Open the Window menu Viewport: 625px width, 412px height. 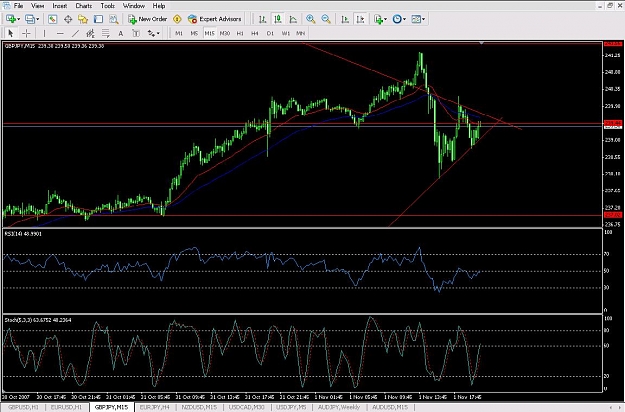pos(134,6)
